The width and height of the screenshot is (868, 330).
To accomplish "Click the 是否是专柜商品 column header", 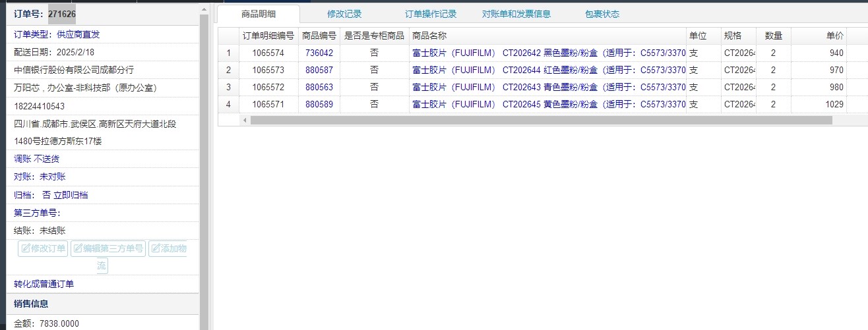I will point(375,36).
